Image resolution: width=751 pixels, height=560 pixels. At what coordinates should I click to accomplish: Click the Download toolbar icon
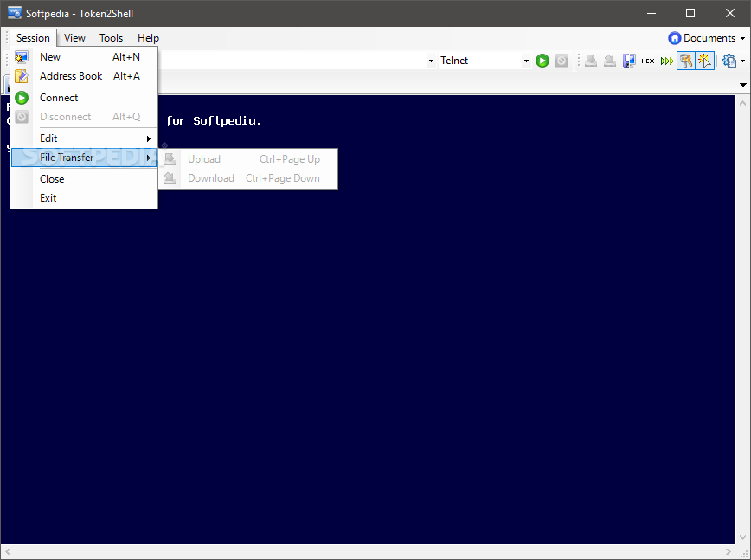pyautogui.click(x=610, y=61)
